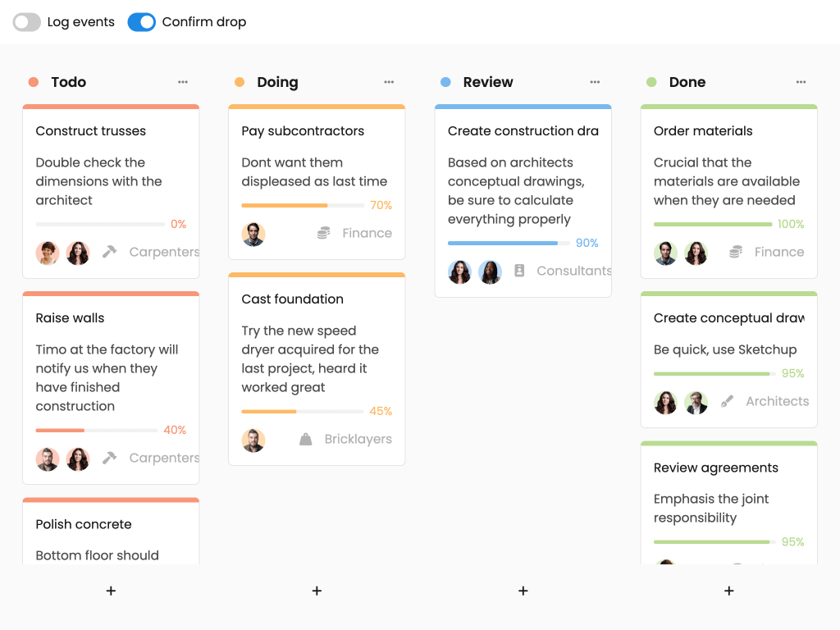840x630 pixels.
Task: Select the Review column header title
Action: pos(487,82)
